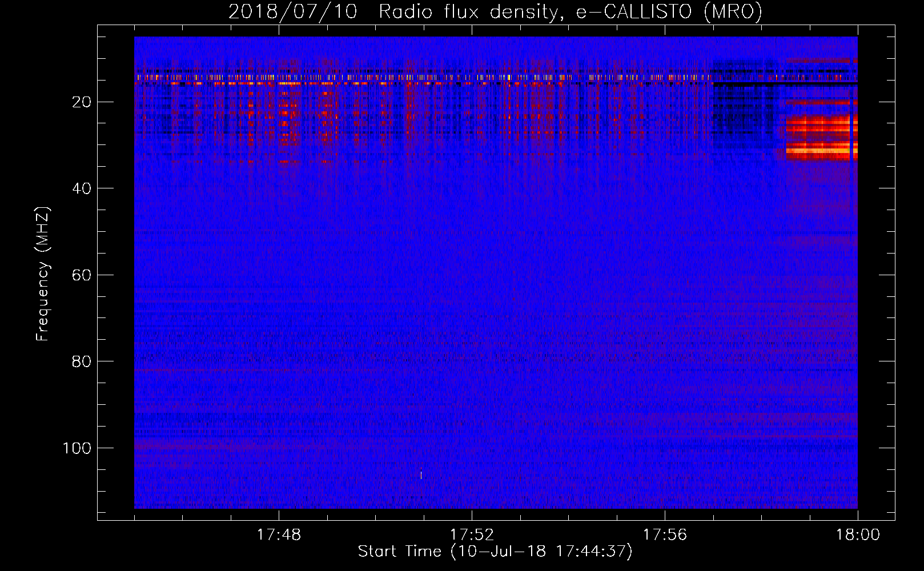This screenshot has height=571, width=924.
Task: Click the 60 frequency tick label
Action: tap(82, 275)
